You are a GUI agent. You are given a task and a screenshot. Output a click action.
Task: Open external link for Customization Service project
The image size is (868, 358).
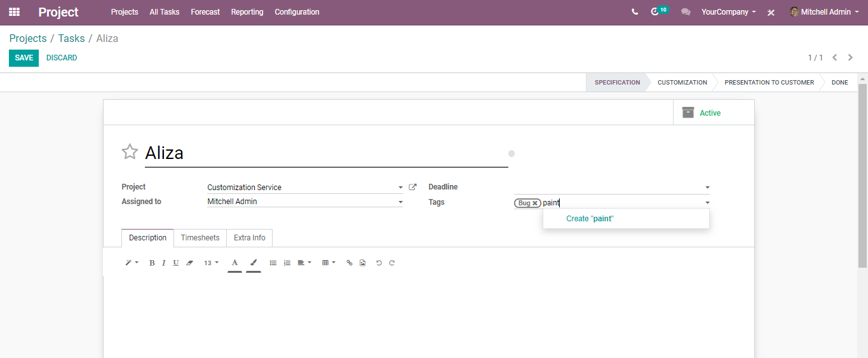point(412,187)
